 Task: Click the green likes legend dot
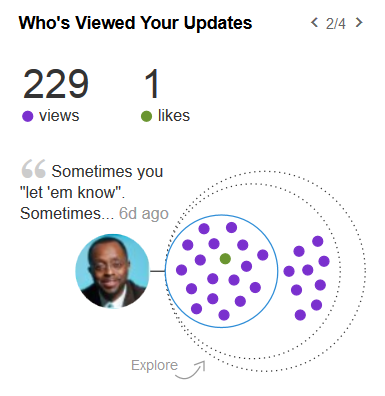146,116
